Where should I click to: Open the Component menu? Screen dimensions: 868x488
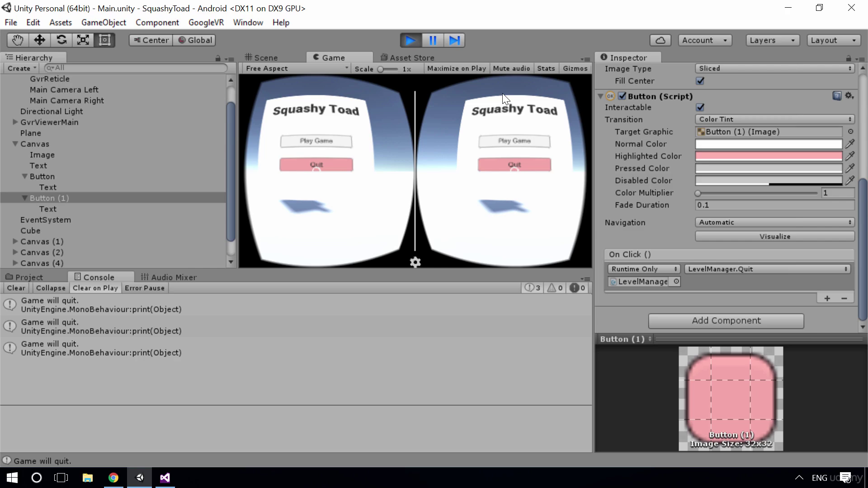pos(157,23)
